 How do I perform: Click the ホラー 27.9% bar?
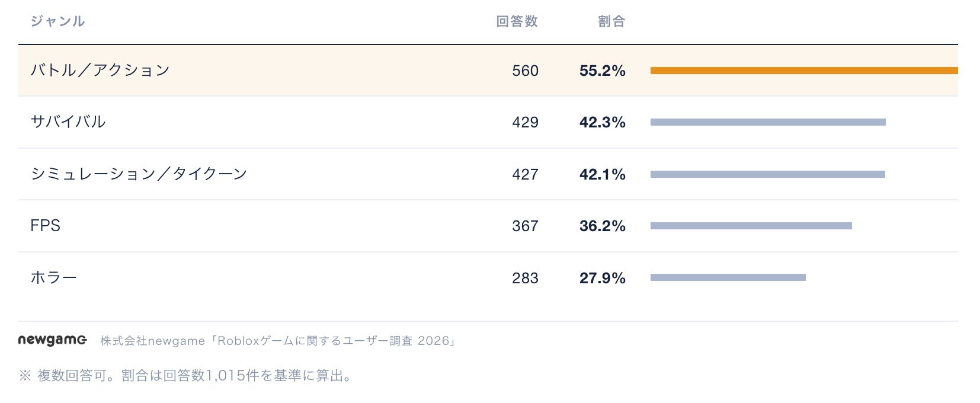728,277
